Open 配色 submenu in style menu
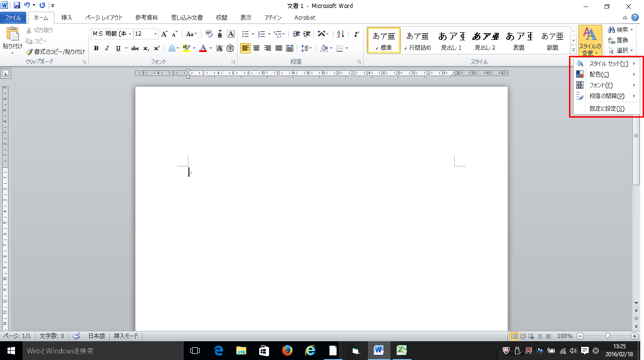 tap(607, 74)
